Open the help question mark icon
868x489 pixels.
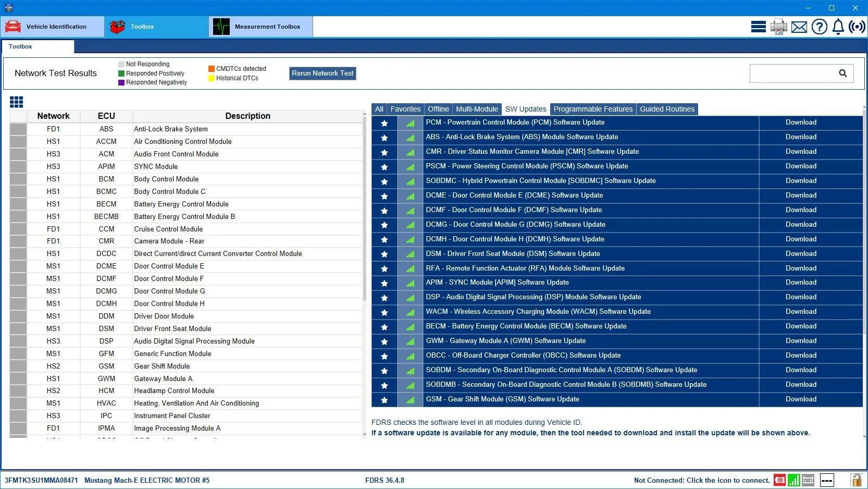tap(820, 27)
